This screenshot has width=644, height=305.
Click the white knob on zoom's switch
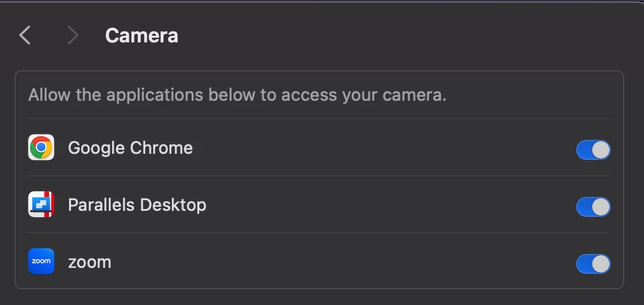(601, 264)
